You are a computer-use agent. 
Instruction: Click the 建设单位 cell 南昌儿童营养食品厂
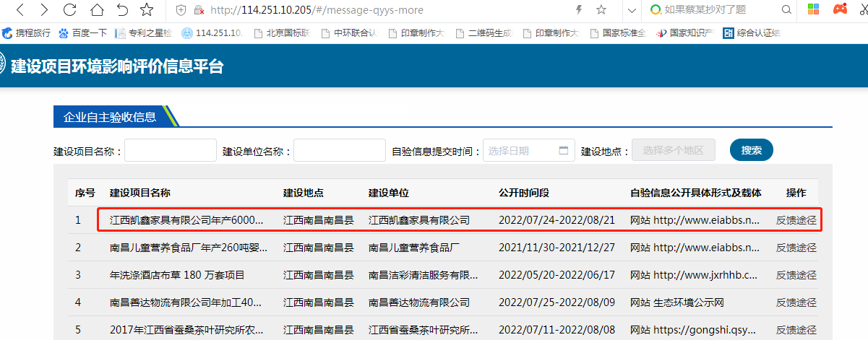point(414,248)
